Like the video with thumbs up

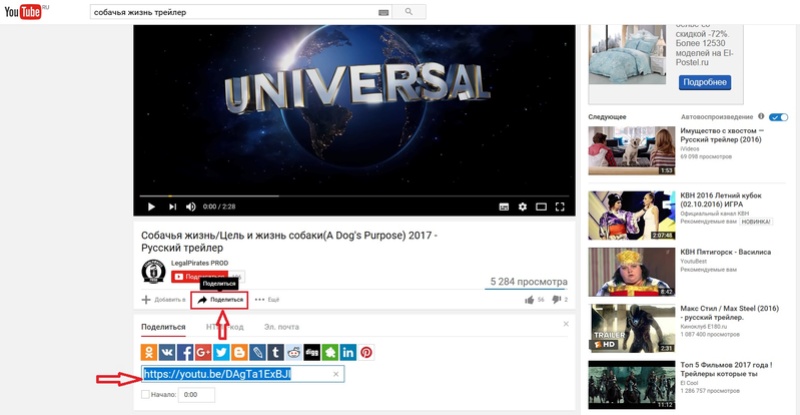pyautogui.click(x=529, y=300)
